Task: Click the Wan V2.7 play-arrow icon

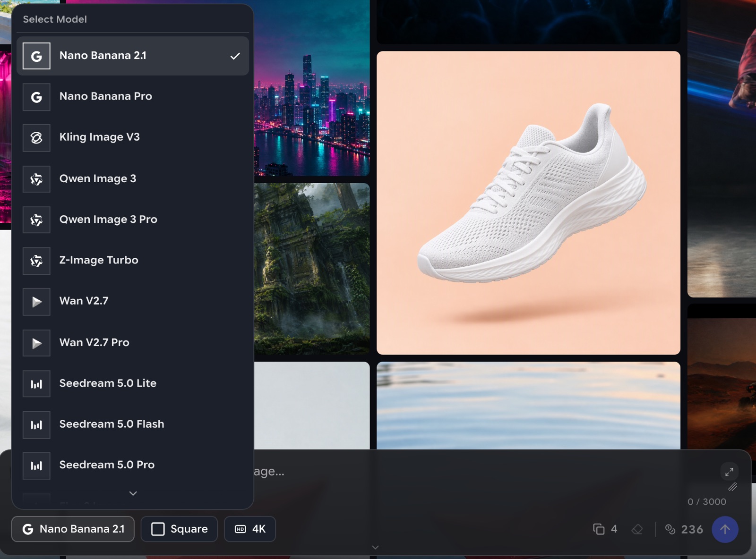Action: click(x=36, y=302)
